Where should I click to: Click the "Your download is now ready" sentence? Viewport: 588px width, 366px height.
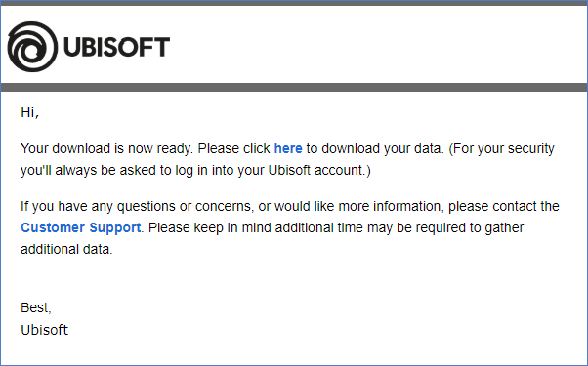tap(106, 148)
